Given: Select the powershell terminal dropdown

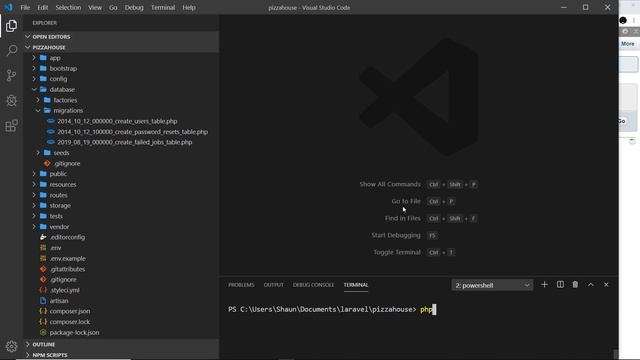Looking at the screenshot, I should [x=492, y=285].
